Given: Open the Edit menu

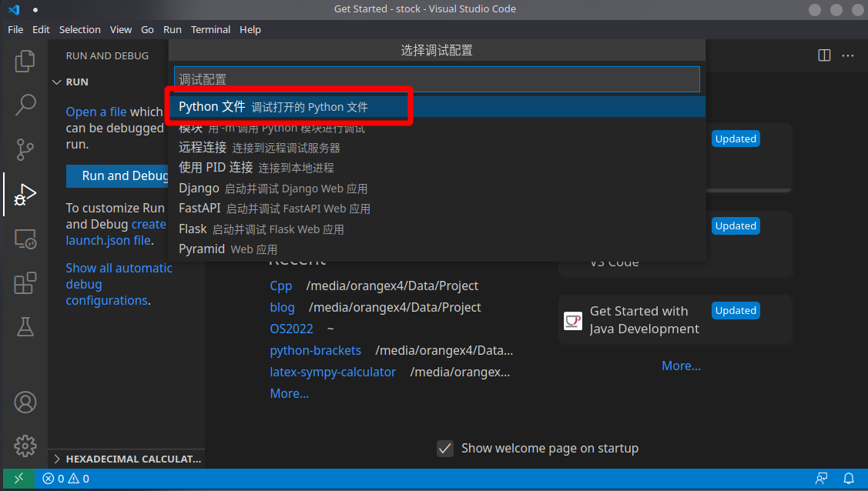Looking at the screenshot, I should point(41,29).
